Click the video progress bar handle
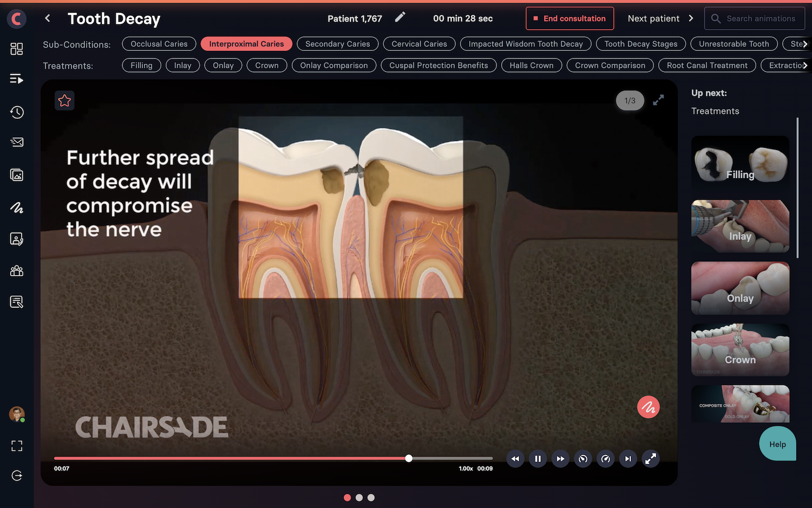Viewport: 812px width, 508px height. point(409,458)
